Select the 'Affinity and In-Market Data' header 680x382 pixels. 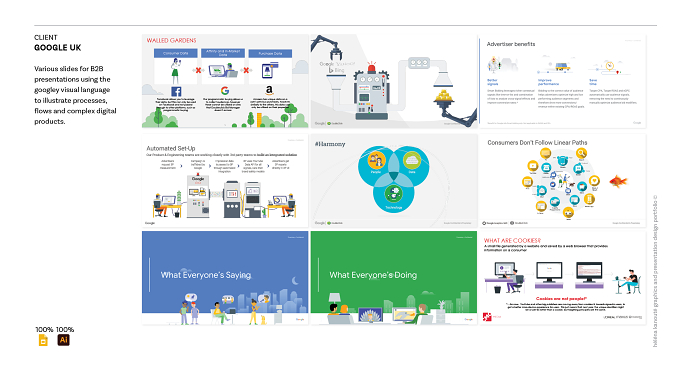[x=223, y=53]
